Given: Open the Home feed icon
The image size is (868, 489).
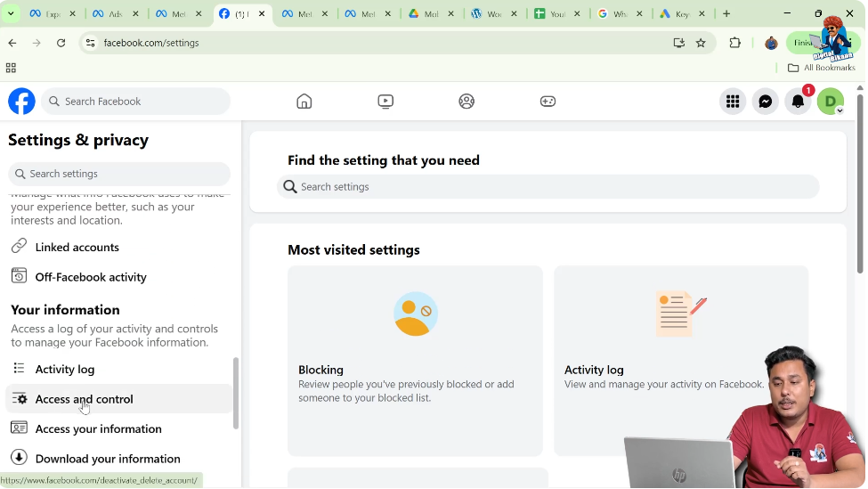Looking at the screenshot, I should point(304,102).
